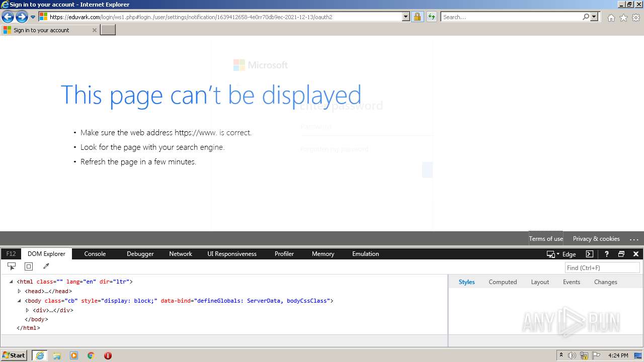Follow the Terms of use link
Viewport: 644px width, 362px height.
(x=546, y=239)
